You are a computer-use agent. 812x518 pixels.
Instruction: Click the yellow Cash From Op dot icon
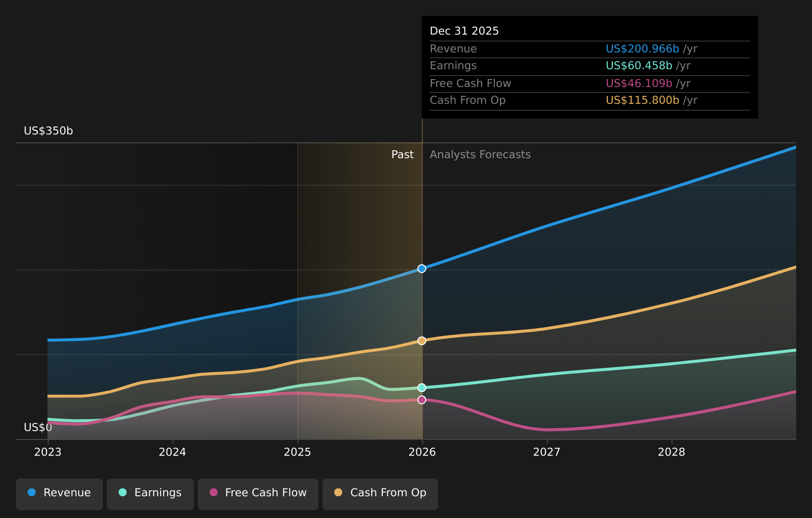338,492
